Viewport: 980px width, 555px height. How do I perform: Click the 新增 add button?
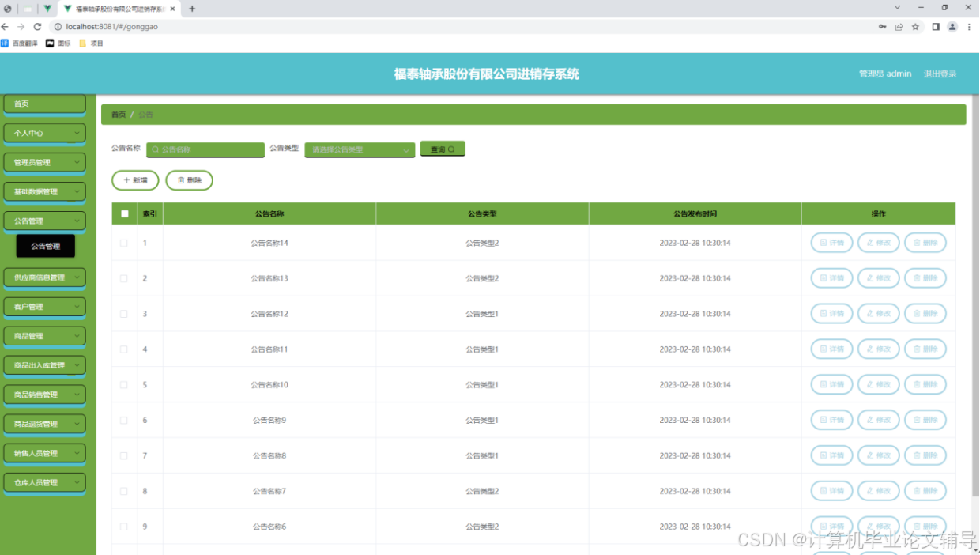(135, 180)
